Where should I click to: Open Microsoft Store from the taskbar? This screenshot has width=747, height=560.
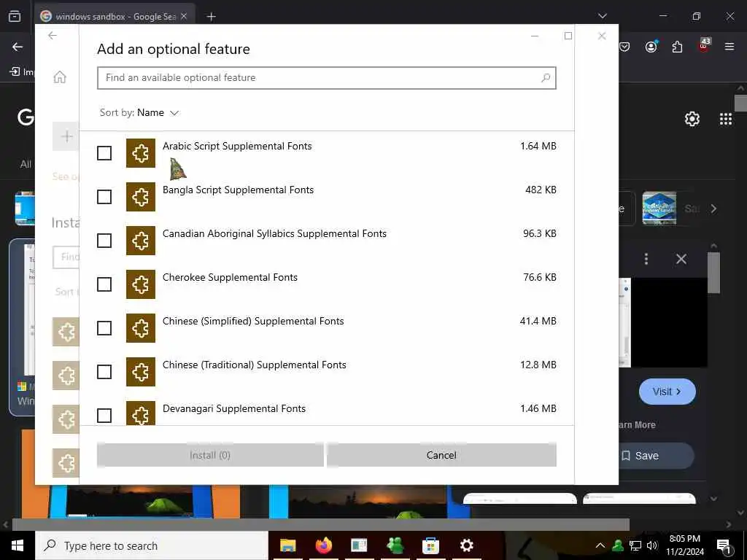tap(430, 545)
